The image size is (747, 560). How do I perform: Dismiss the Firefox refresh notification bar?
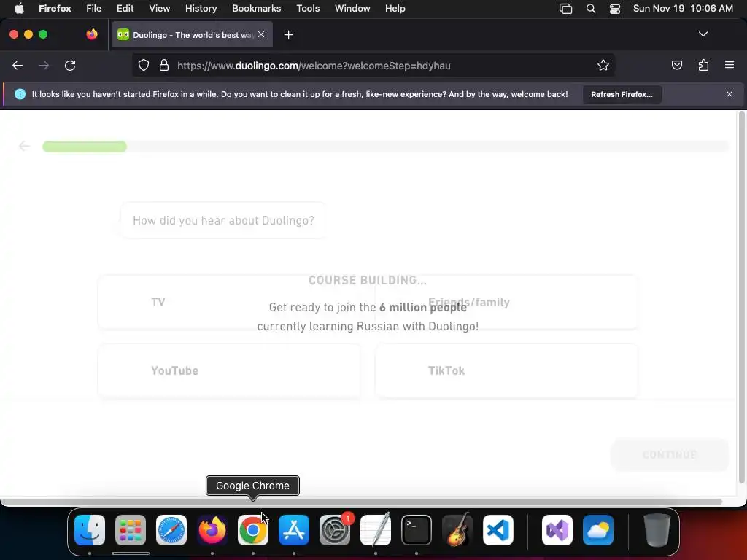click(729, 94)
